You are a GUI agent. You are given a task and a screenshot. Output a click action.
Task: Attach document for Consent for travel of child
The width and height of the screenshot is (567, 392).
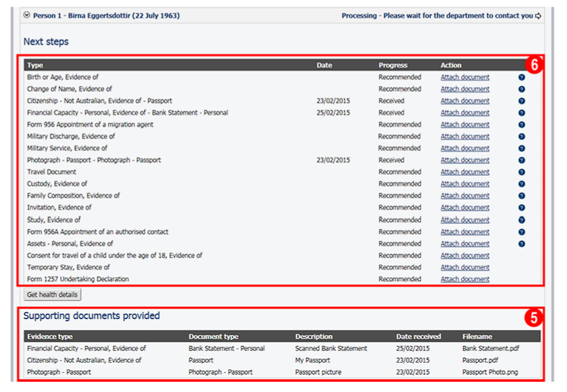click(x=465, y=255)
